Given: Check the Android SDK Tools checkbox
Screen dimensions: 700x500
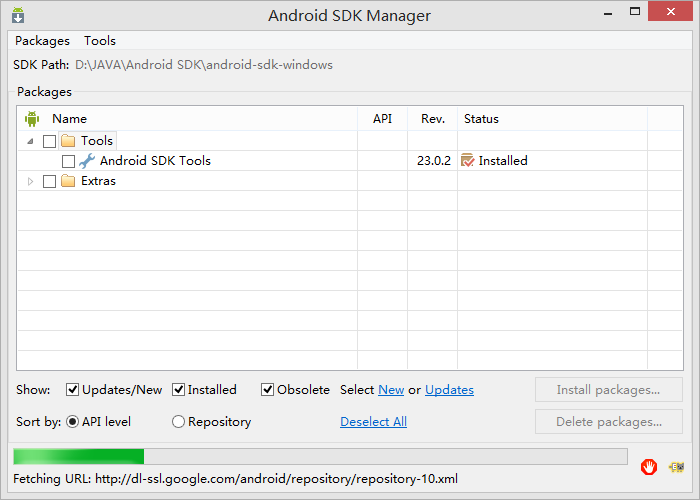Looking at the screenshot, I should coord(68,161).
